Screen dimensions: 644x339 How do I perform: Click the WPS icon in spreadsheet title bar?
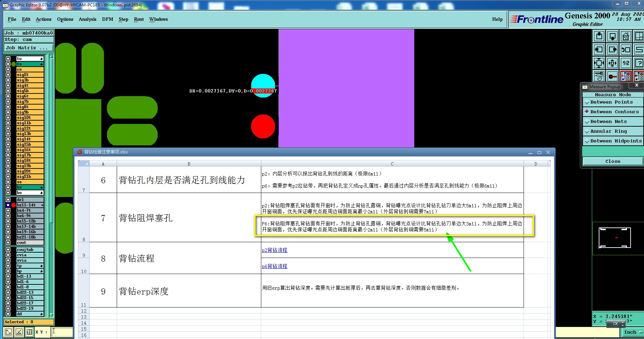pyautogui.click(x=79, y=152)
